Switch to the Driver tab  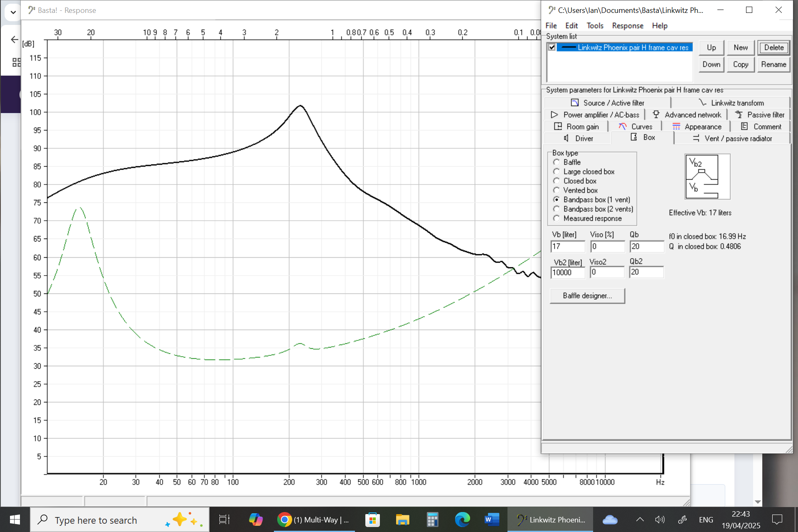click(578, 138)
